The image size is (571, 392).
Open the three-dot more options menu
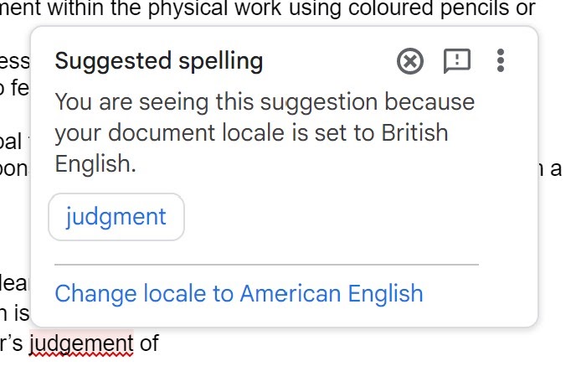click(x=501, y=60)
